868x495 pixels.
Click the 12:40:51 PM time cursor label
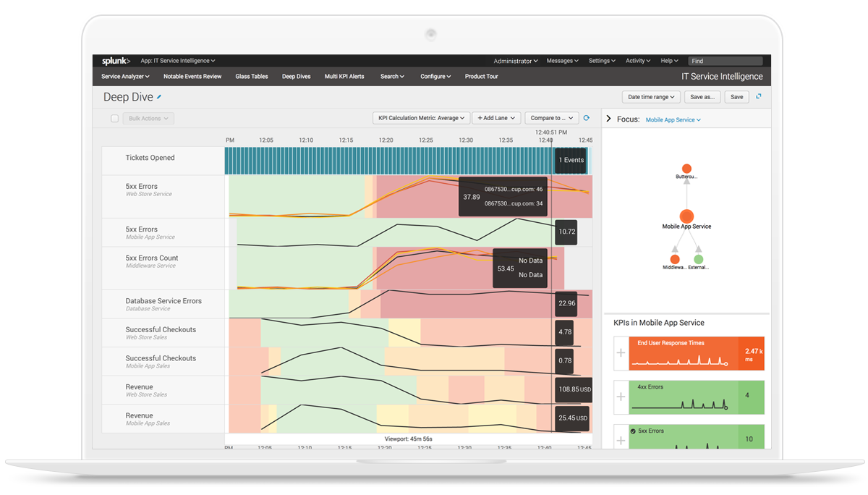tap(551, 132)
